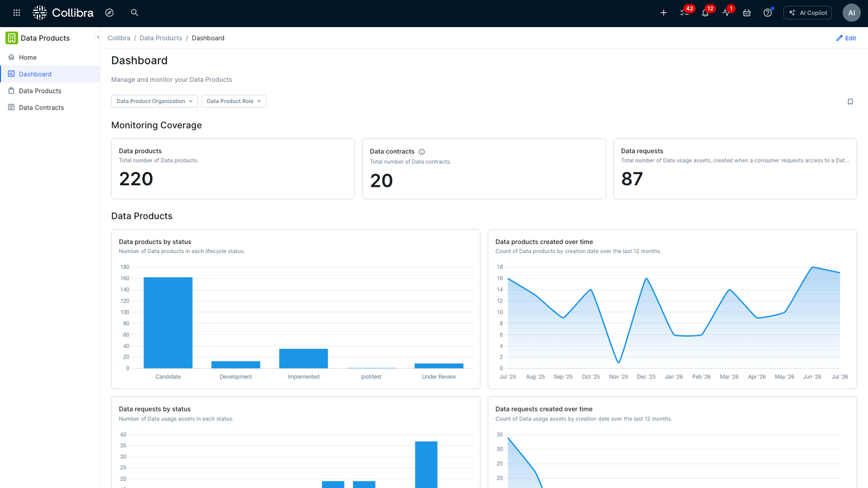This screenshot has width=868, height=488.
Task: Click Data products by status title
Action: pos(155,242)
